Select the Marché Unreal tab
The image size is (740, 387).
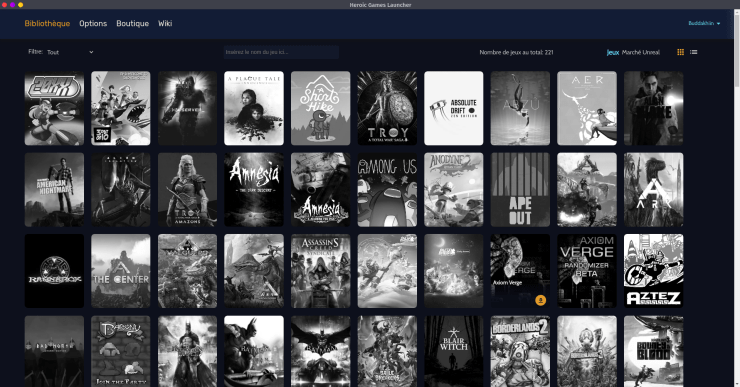point(640,52)
